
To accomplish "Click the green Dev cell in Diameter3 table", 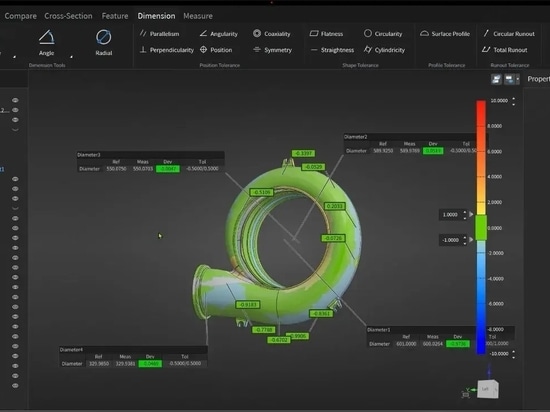I will coord(168,169).
